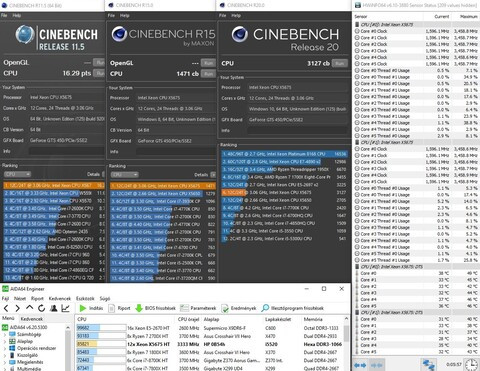Click HWiNFO expand columns blue arrows button
Image resolution: width=480 pixels, height=371 pixels.
tap(360, 365)
